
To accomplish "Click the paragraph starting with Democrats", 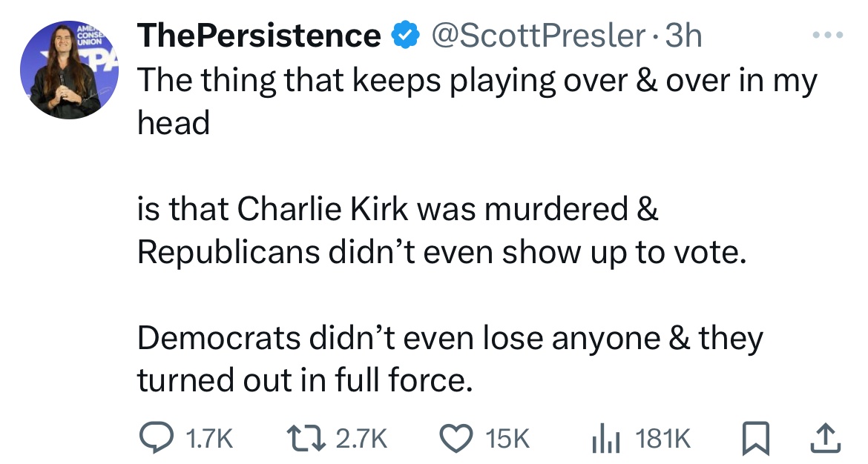I will 450,359.
